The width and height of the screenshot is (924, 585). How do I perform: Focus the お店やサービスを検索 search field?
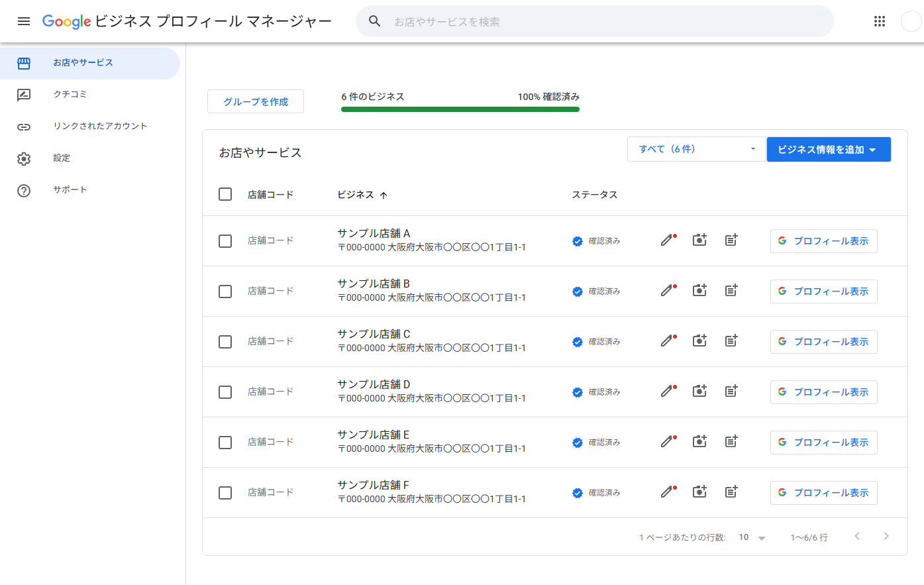coord(595,21)
